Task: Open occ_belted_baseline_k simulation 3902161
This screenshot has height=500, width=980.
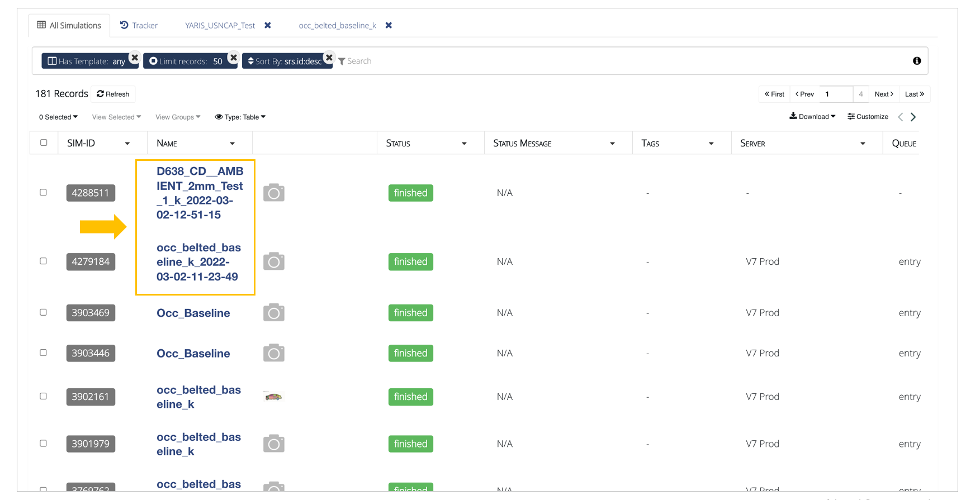Action: [x=198, y=397]
